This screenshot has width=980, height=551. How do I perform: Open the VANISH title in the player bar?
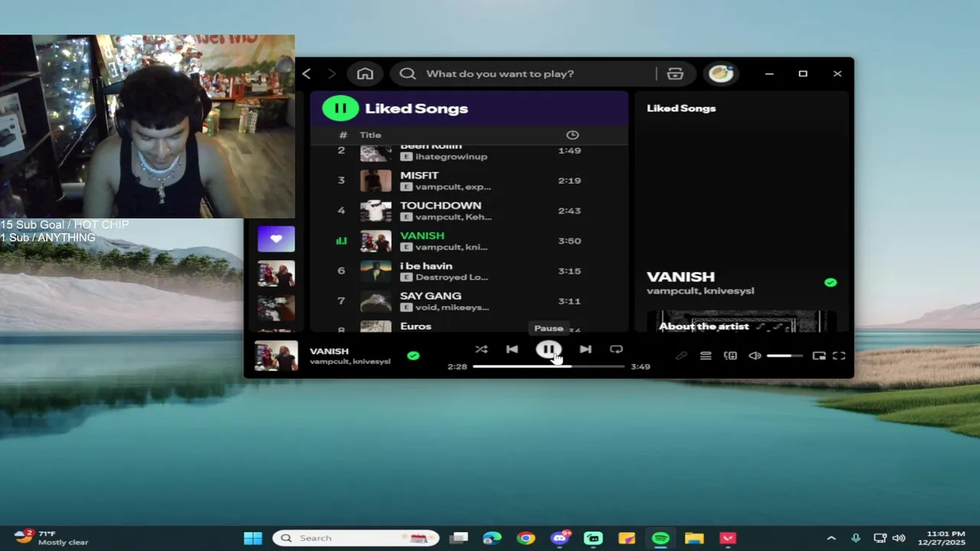coord(329,351)
